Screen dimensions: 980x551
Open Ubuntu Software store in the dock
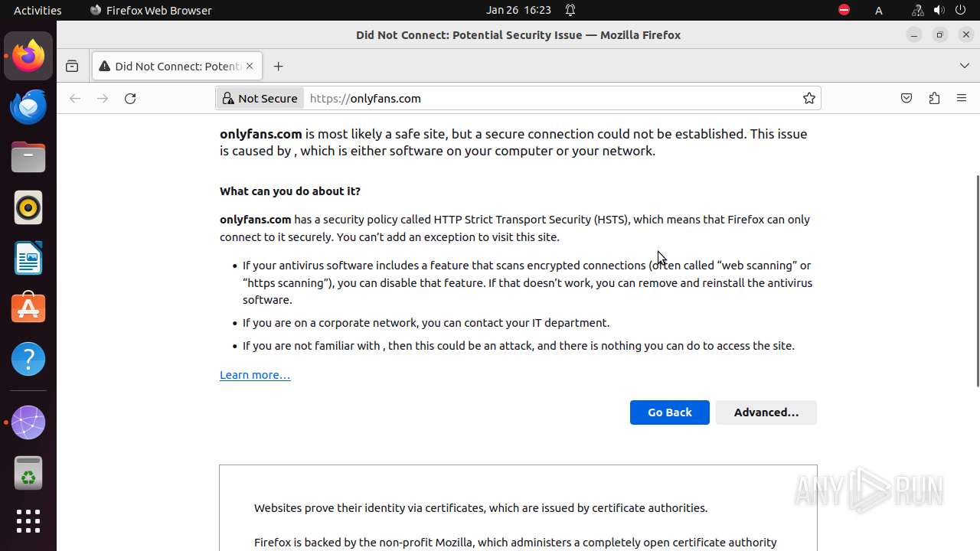(28, 308)
